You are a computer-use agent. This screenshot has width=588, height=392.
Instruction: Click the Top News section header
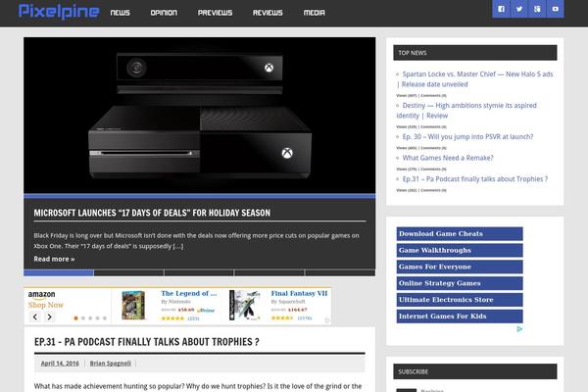coord(475,53)
